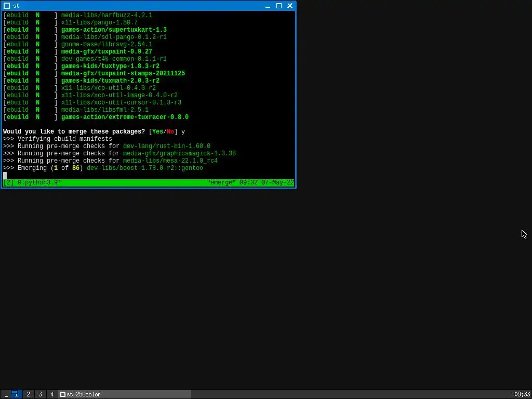The image size is (532, 399).
Task: Click the package 'dev-games/t4k-common-0.1.1-r1'
Action: point(114,59)
